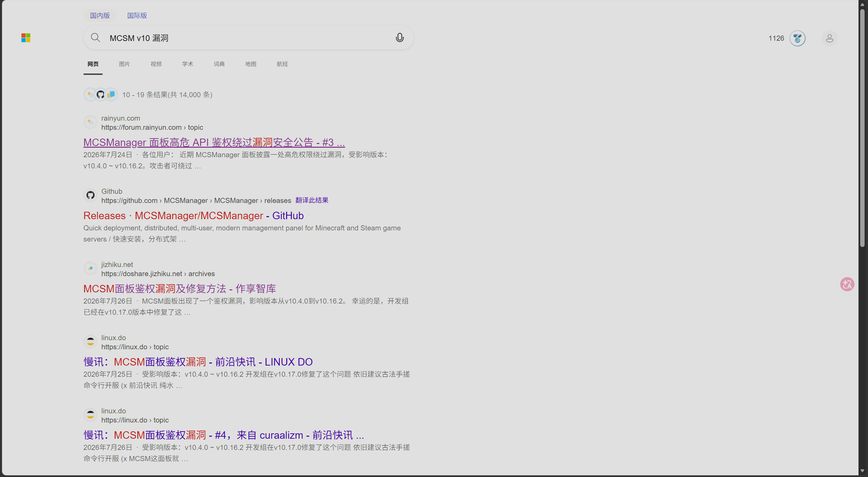The image size is (868, 477).
Task: Open the 图片 tab
Action: 124,64
